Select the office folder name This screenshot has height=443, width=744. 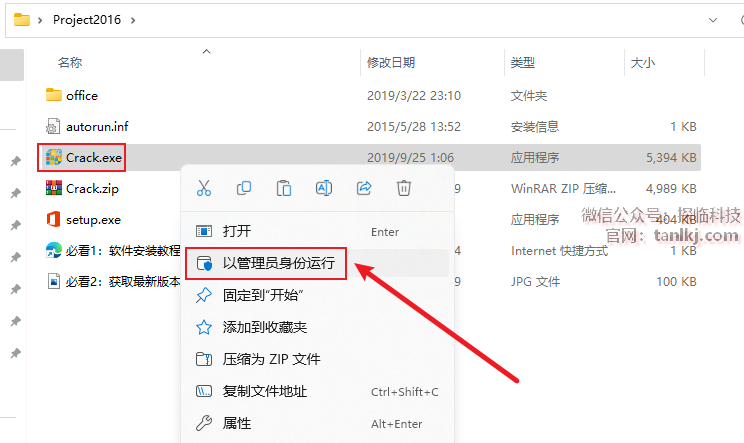click(82, 95)
